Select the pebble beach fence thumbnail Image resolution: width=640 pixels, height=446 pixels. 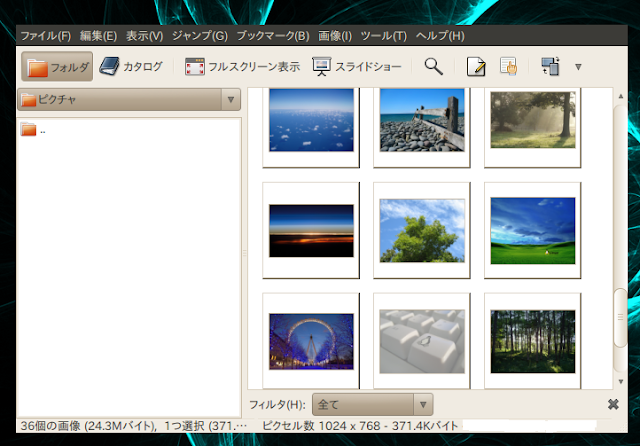click(x=422, y=120)
